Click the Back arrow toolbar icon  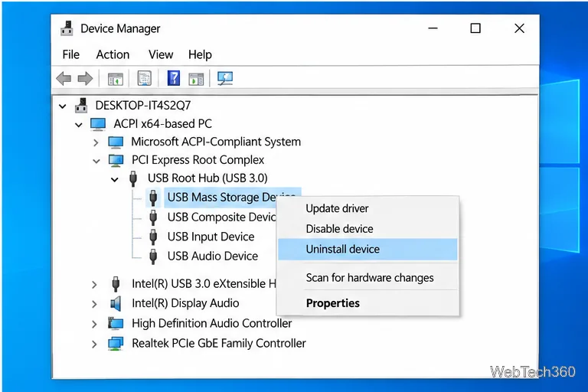pos(64,78)
